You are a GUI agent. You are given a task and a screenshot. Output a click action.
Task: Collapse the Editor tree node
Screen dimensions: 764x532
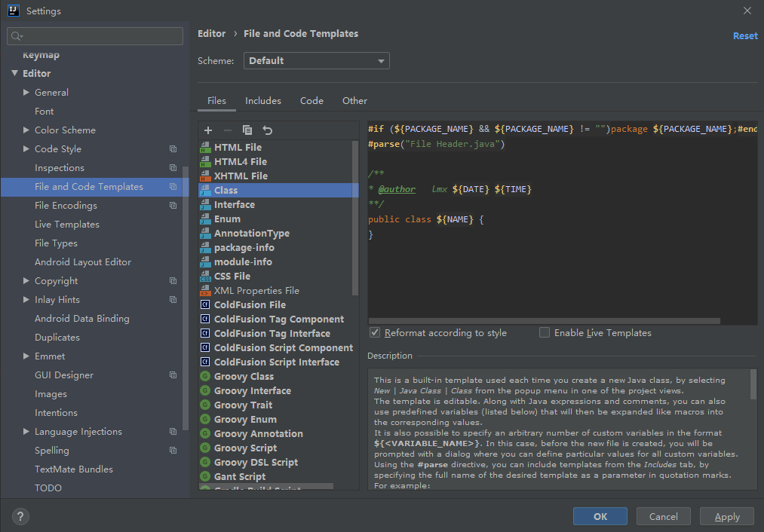click(14, 73)
